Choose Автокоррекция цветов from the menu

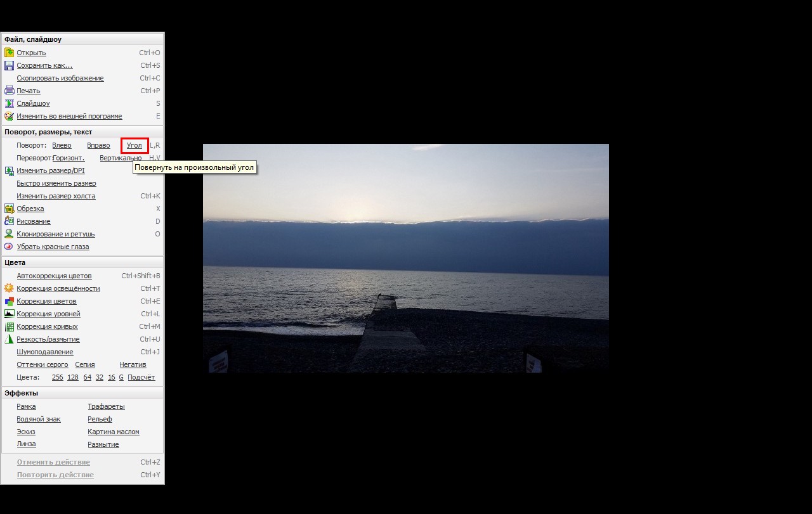point(54,276)
